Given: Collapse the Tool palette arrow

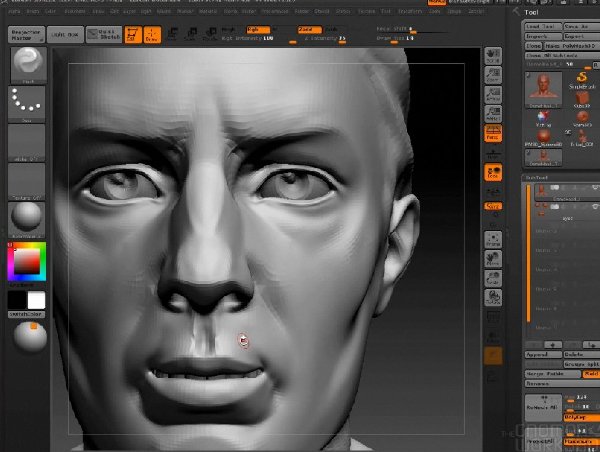Looking at the screenshot, I should coord(517,12).
